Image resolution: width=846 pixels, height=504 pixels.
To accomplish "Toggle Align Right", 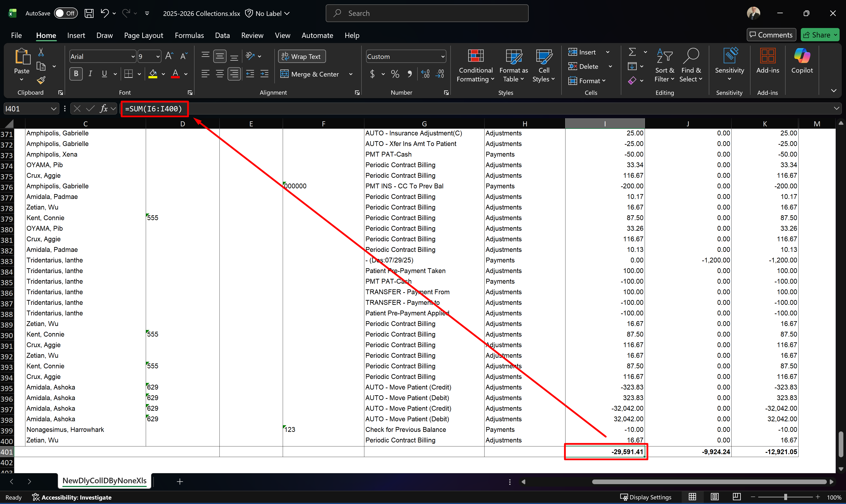I will click(x=234, y=74).
